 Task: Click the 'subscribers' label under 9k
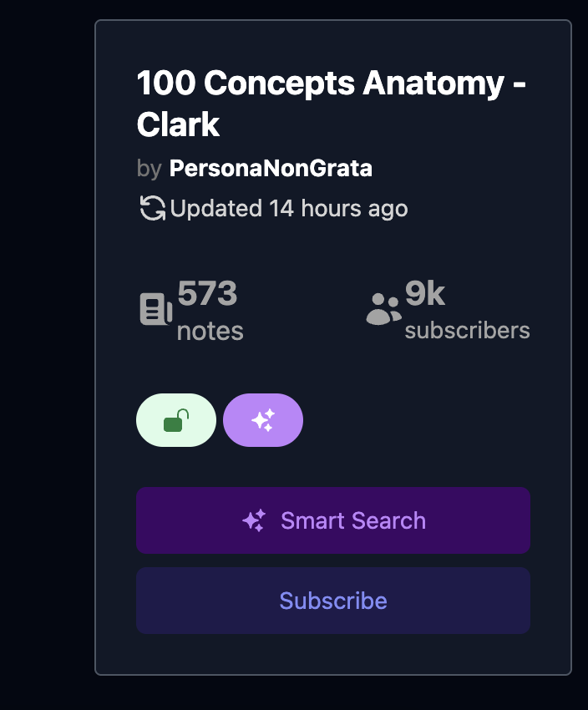[x=467, y=330]
